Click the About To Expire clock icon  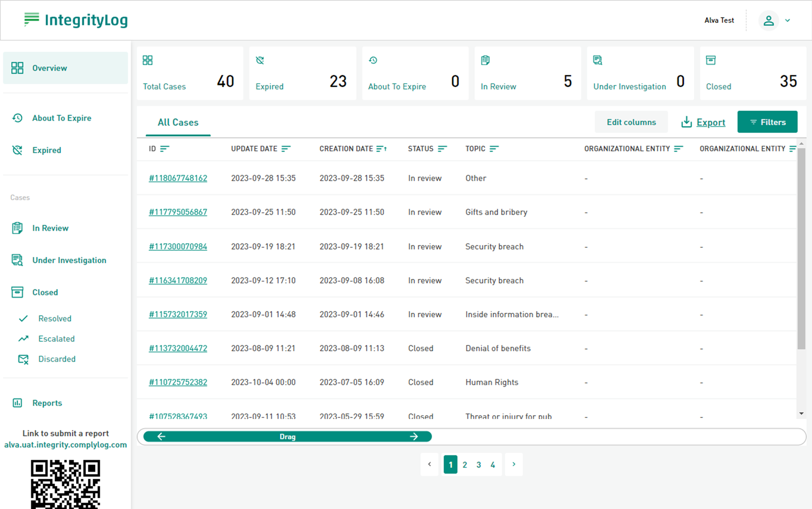[x=17, y=118]
